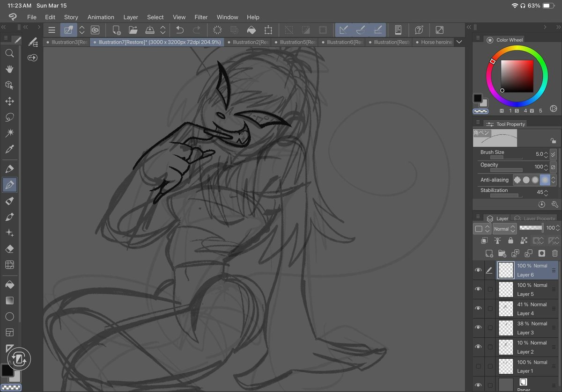The width and height of the screenshot is (562, 392).
Task: Select the Figure circle tool
Action: (9, 316)
